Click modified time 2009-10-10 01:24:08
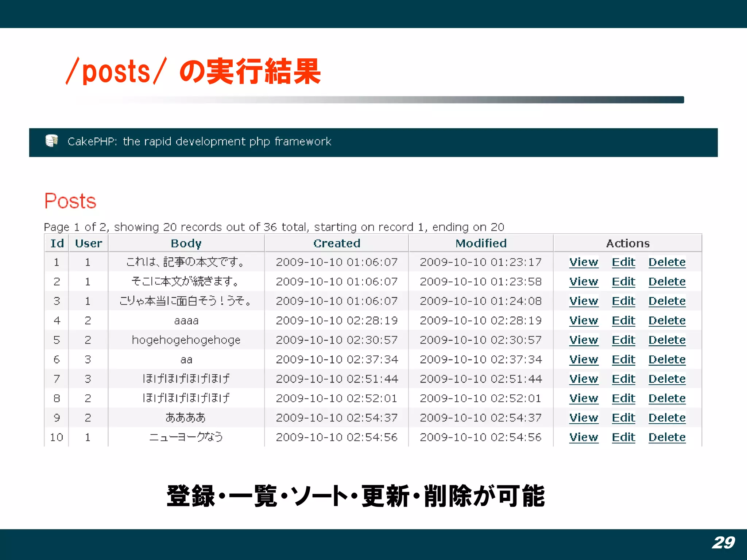The height and width of the screenshot is (560, 747). (481, 301)
